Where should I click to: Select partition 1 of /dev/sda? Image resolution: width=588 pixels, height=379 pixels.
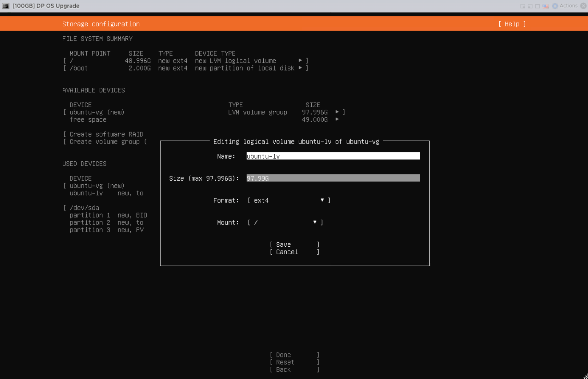pyautogui.click(x=108, y=215)
